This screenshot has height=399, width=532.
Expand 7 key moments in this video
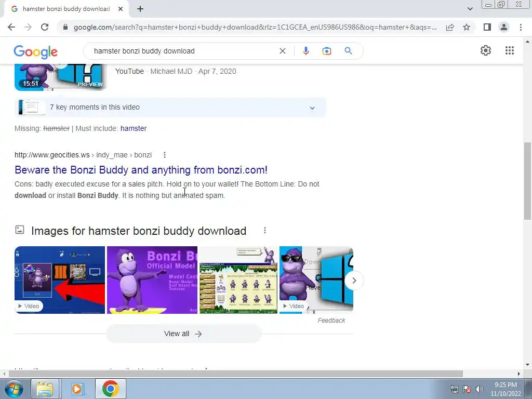[170, 107]
